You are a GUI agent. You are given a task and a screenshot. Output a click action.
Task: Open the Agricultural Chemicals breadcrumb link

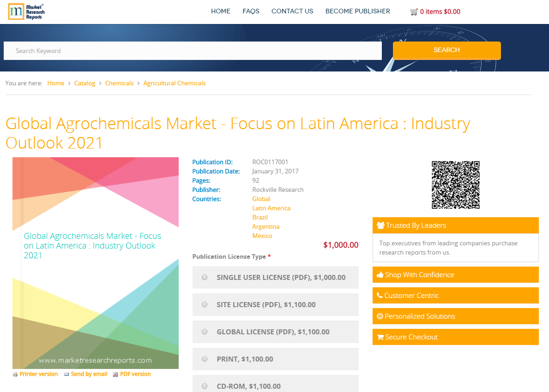(175, 83)
